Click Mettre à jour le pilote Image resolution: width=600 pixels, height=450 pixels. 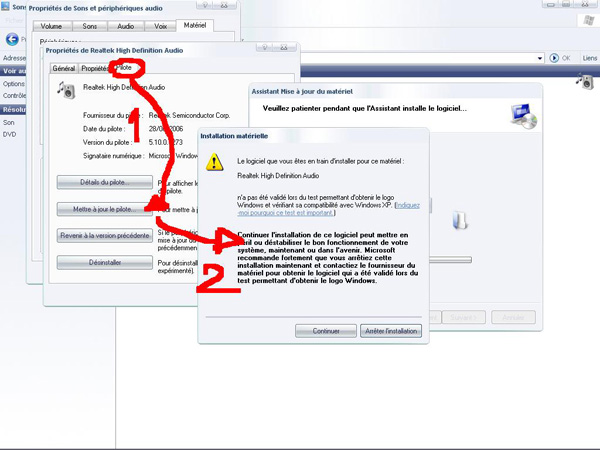tap(104, 209)
